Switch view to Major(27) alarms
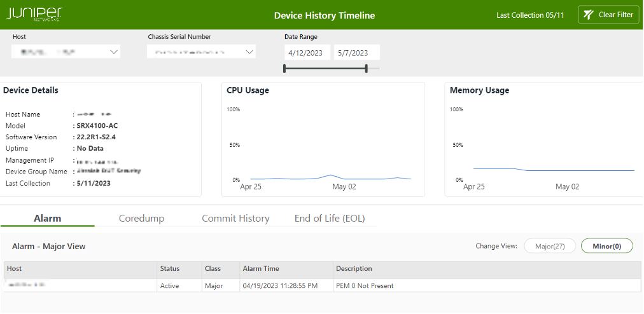 tap(550, 246)
